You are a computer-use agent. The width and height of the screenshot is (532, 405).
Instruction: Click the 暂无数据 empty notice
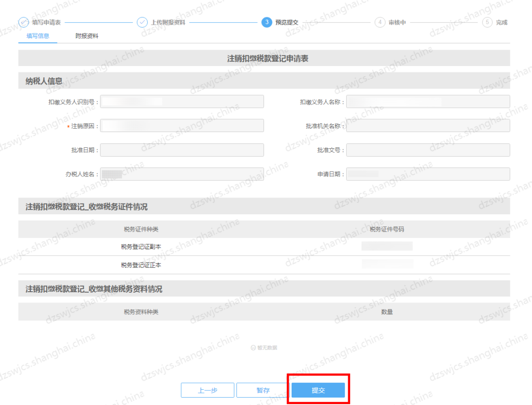pos(264,348)
